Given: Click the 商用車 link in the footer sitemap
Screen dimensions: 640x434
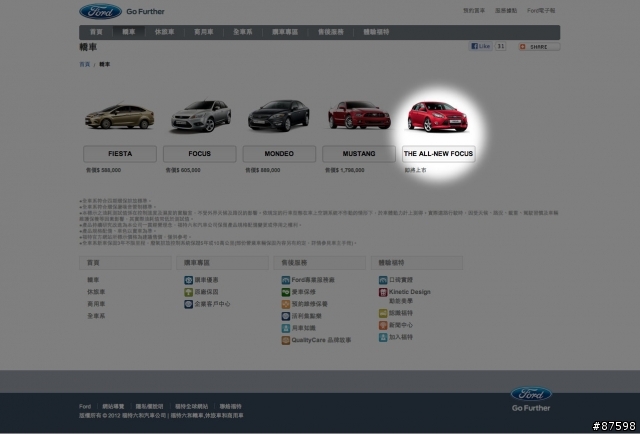Looking at the screenshot, I should click(96, 304).
